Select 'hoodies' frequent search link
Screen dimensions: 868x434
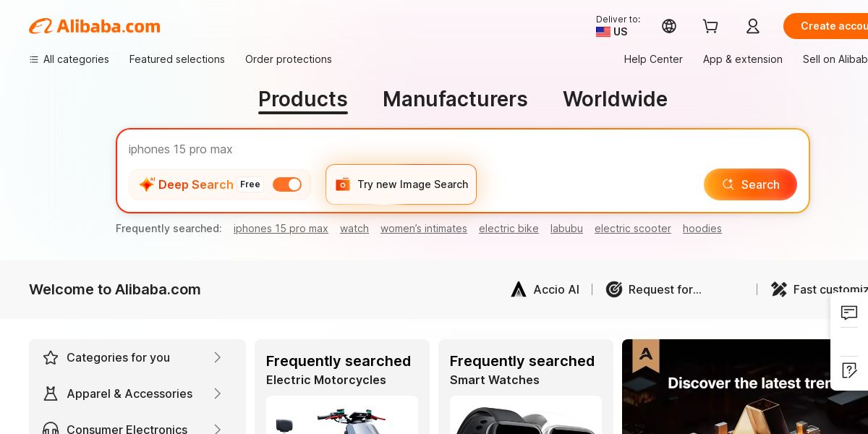pyautogui.click(x=702, y=229)
